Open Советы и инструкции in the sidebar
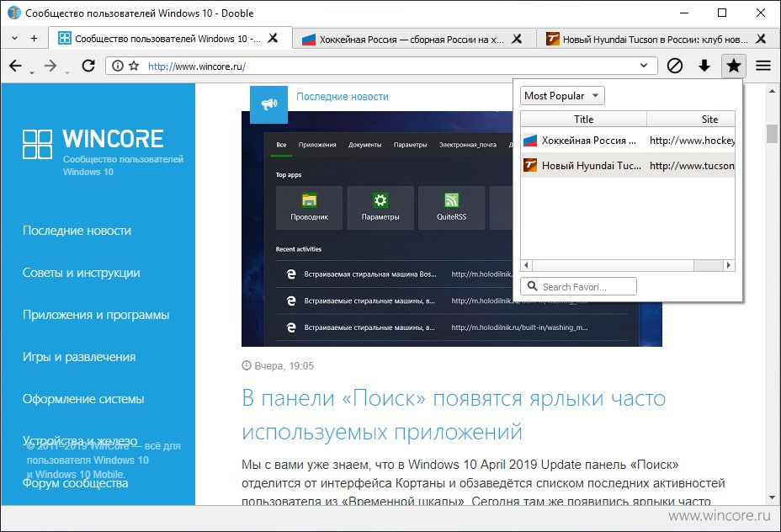The height and width of the screenshot is (532, 781). [x=81, y=273]
